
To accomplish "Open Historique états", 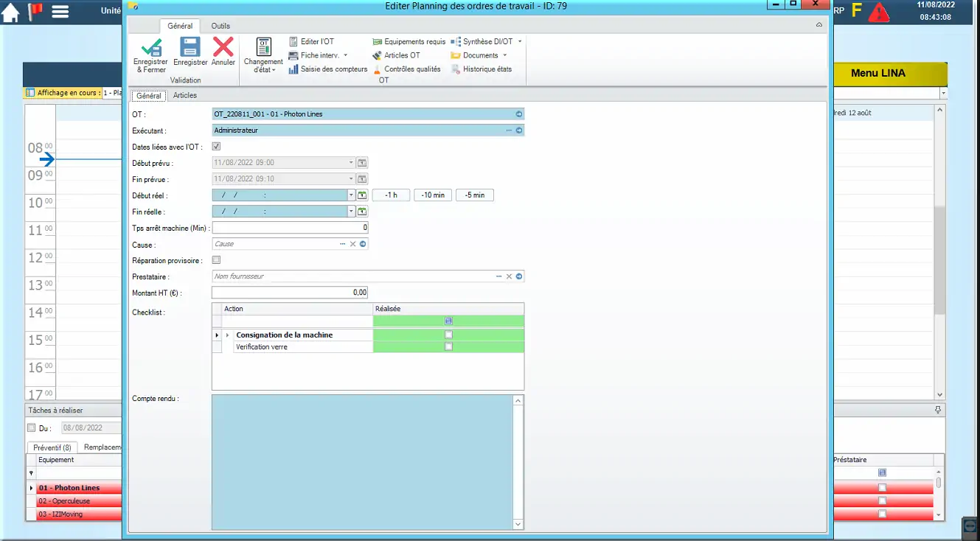I will point(482,69).
